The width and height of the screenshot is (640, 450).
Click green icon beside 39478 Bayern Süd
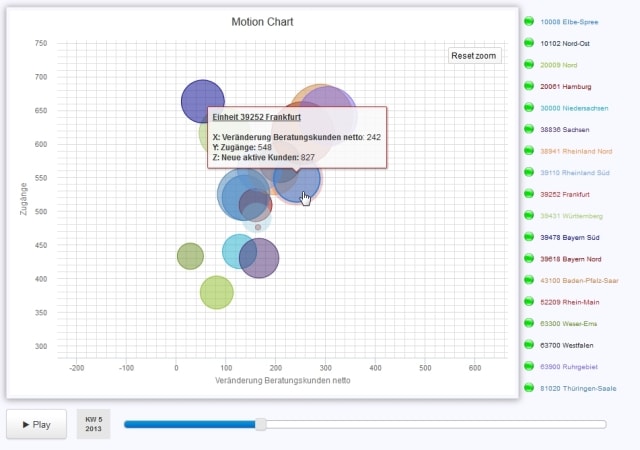point(529,237)
